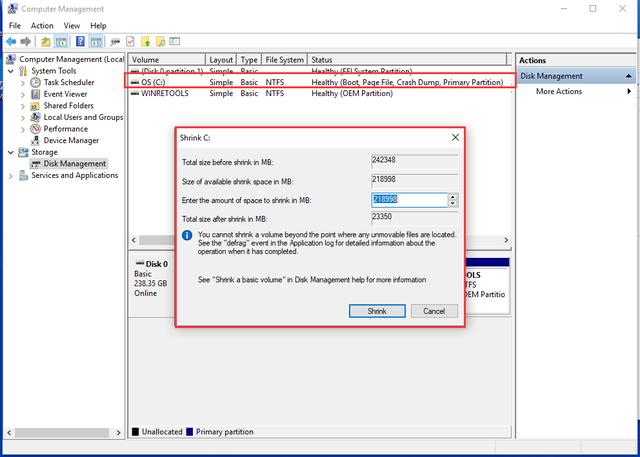The image size is (640, 457).
Task: Decrease shrink amount with down spinner arrow
Action: [453, 203]
